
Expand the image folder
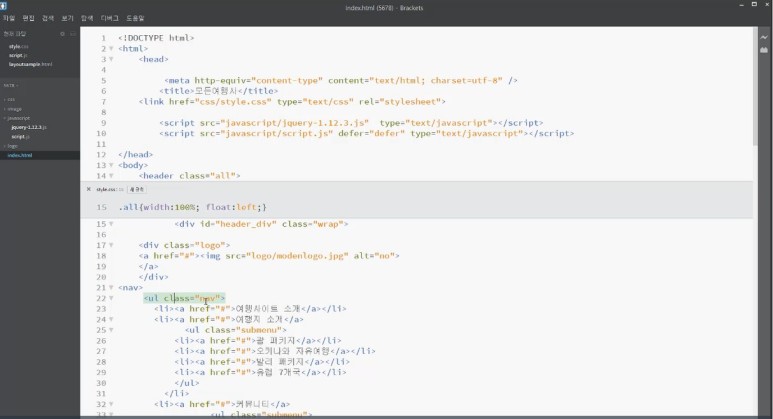point(13,109)
